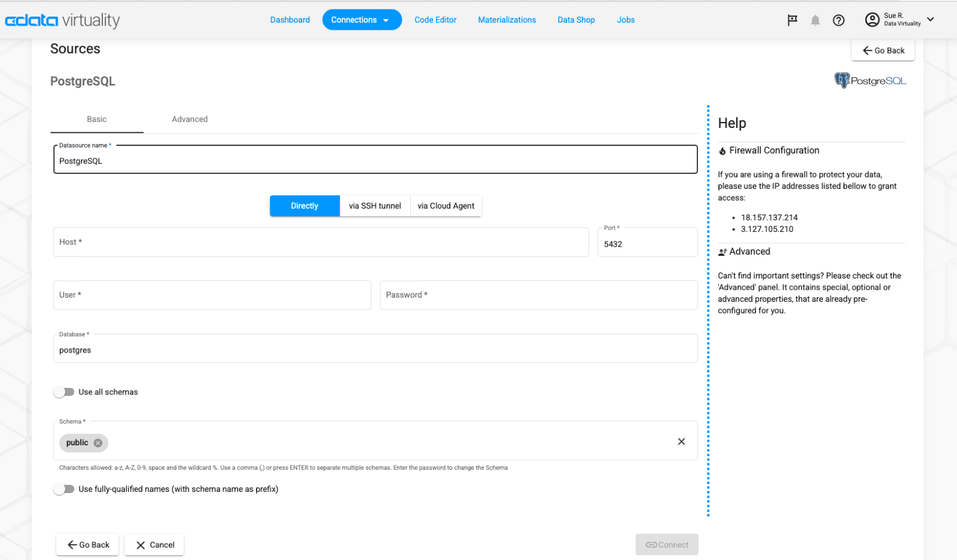Enable the 'Use all schemas' toggle
This screenshot has height=560, width=957.
[x=64, y=391]
